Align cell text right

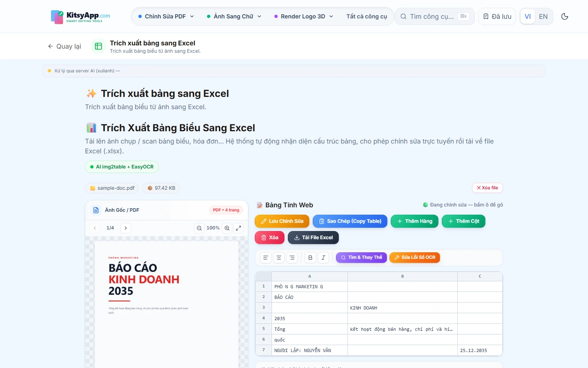tap(292, 258)
